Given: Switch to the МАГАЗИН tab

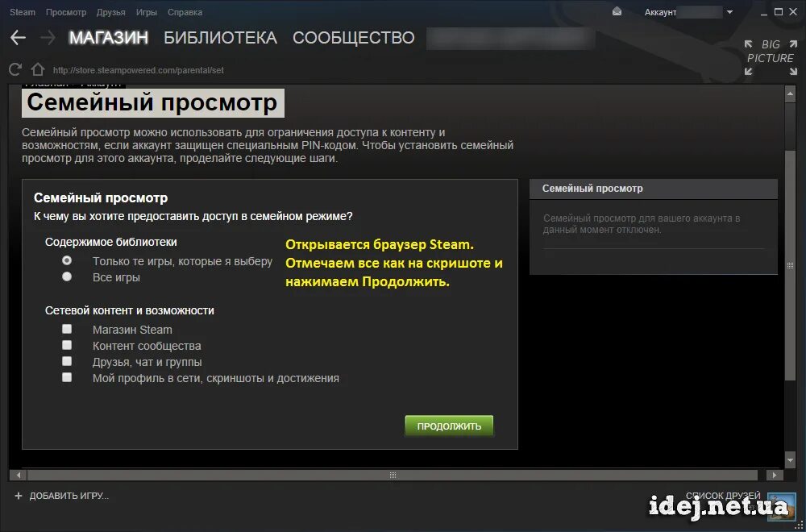Looking at the screenshot, I should 109,38.
